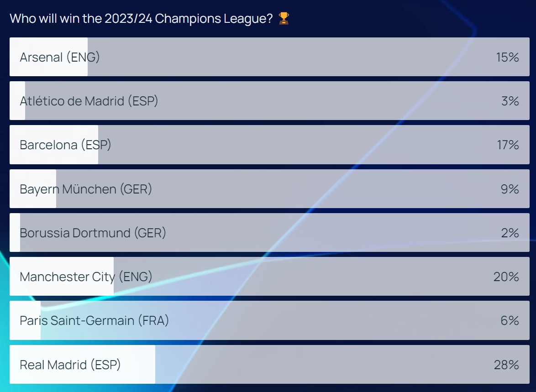The height and width of the screenshot is (392, 536).
Task: Click the 15% figure on Arsenal row
Action: pos(508,57)
